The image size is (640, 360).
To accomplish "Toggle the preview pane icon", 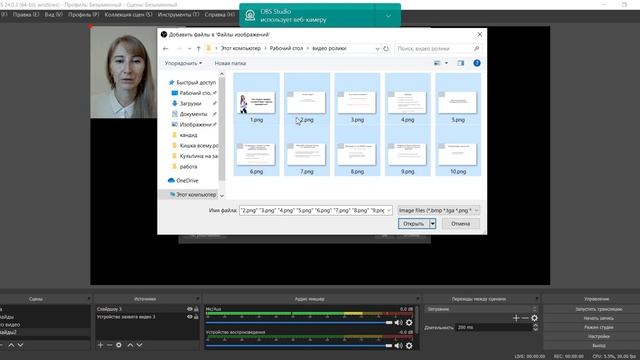I will (x=460, y=63).
